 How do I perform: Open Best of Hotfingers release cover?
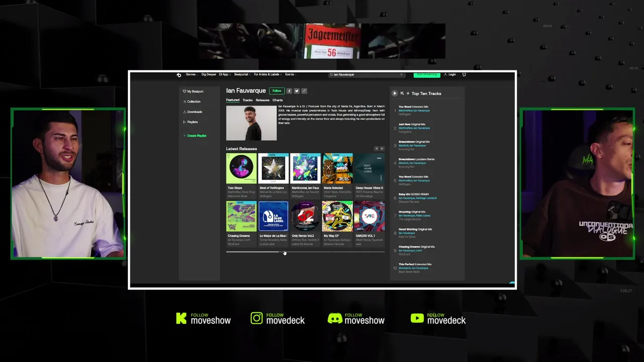tap(273, 168)
